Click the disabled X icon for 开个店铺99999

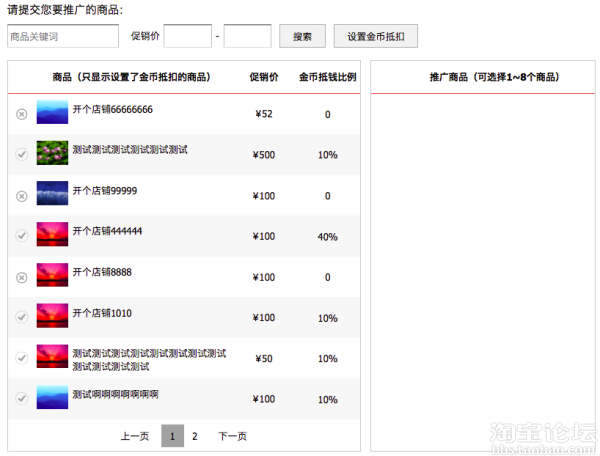22,196
